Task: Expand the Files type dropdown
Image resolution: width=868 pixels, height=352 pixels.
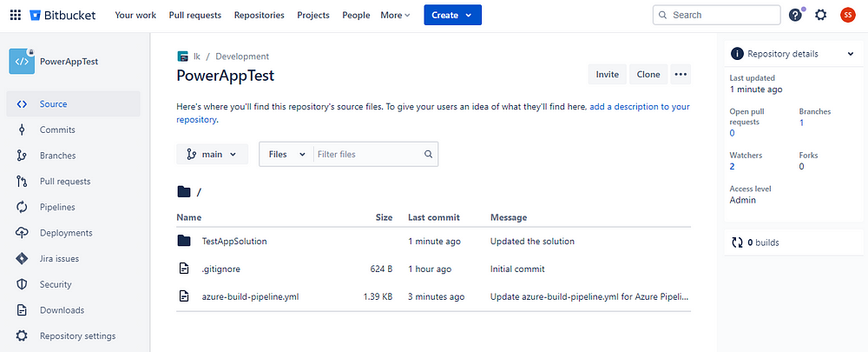Action: 287,155
